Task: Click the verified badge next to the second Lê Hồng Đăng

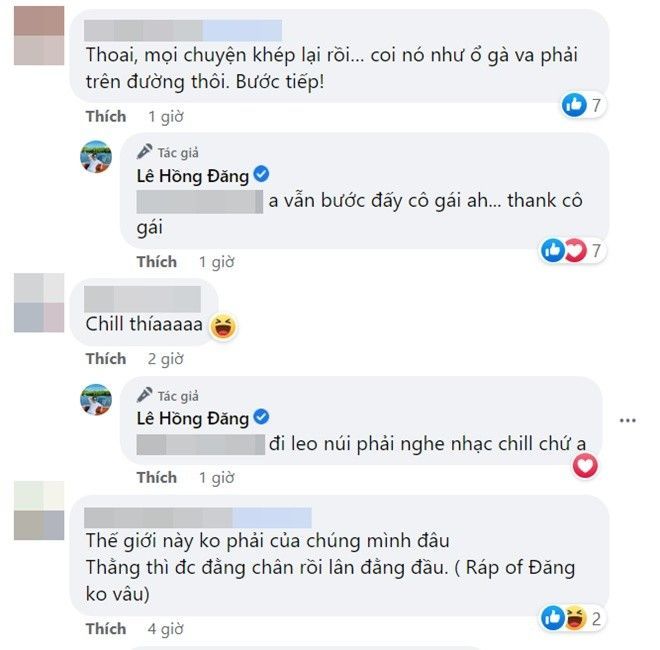Action: pos(261,417)
